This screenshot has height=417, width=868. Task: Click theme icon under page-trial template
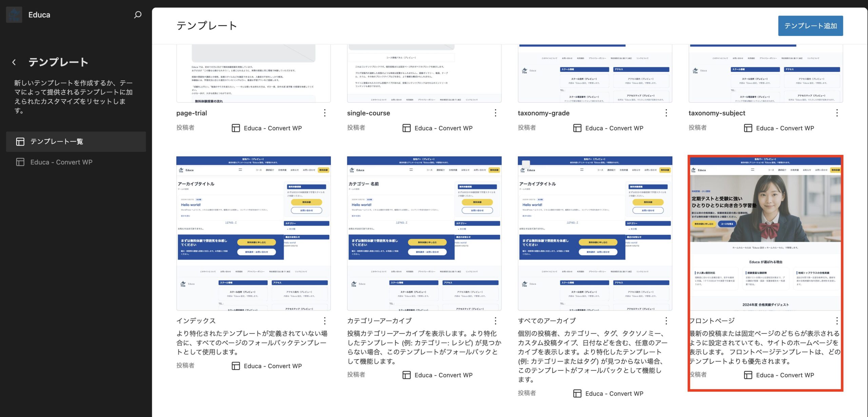tap(236, 128)
